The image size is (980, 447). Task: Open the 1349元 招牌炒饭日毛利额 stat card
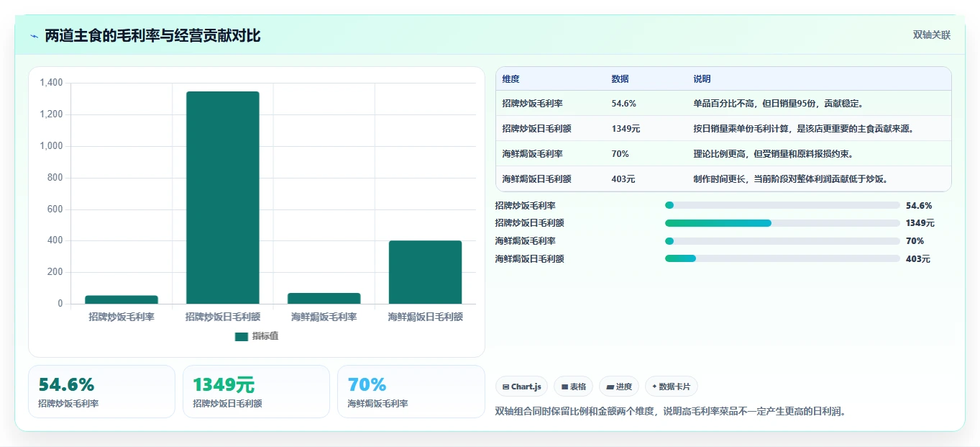[256, 392]
